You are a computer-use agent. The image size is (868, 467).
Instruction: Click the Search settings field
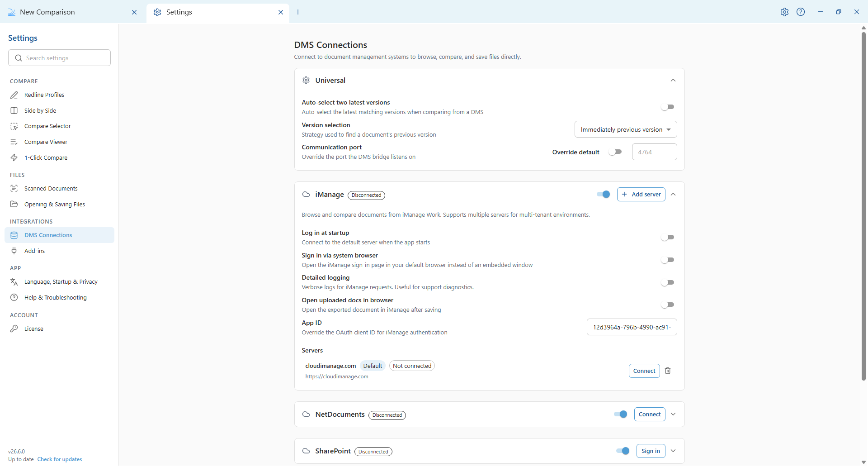tap(59, 58)
